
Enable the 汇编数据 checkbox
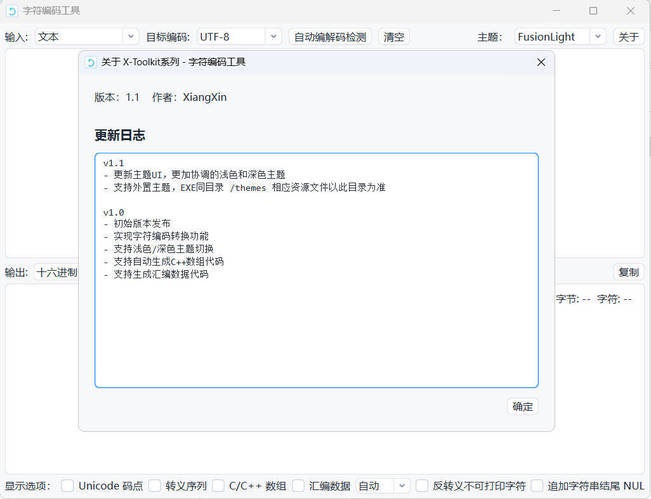[x=298, y=486]
